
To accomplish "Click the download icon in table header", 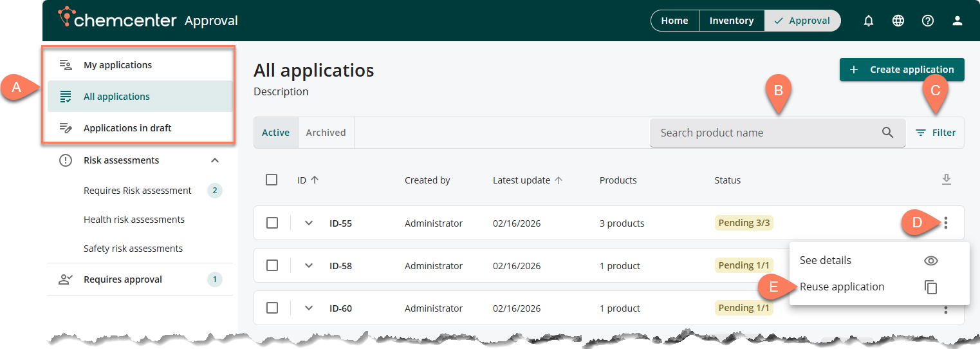I will pyautogui.click(x=946, y=180).
